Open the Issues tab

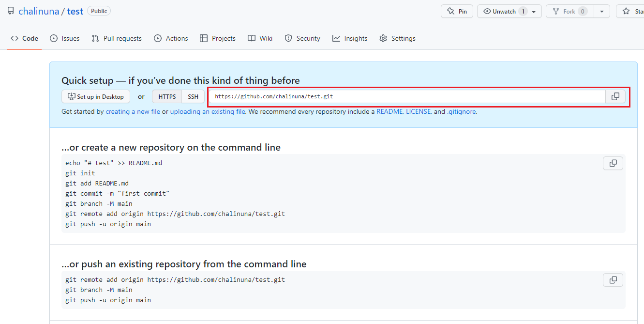(64, 38)
